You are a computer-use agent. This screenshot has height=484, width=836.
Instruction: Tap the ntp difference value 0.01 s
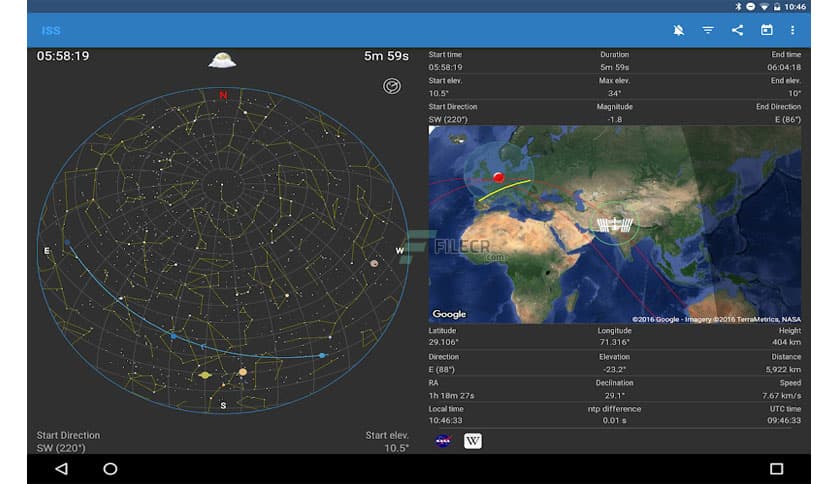pyautogui.click(x=614, y=421)
